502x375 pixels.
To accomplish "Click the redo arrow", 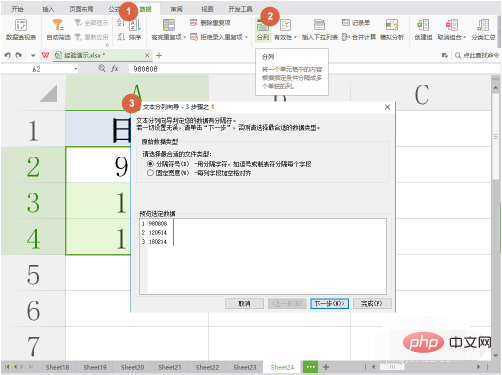I will pos(19,55).
